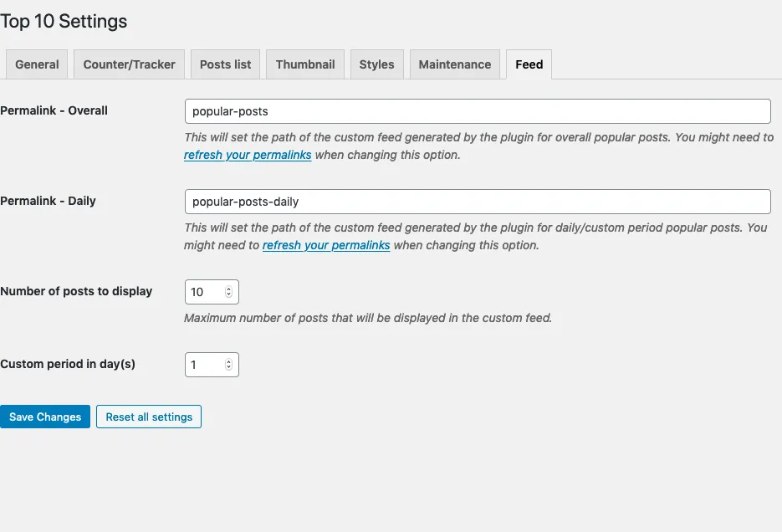Open the Counter/Tracker tab
The image size is (782, 532).
tap(129, 64)
